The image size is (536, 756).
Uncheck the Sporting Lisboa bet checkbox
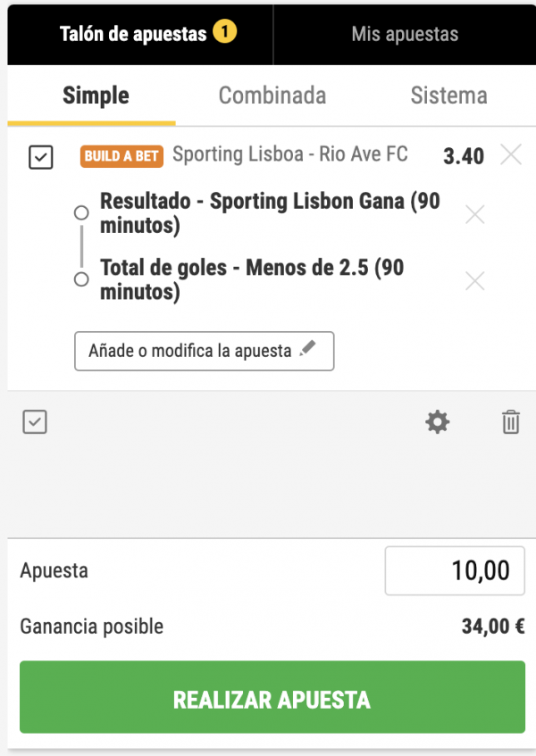[41, 158]
